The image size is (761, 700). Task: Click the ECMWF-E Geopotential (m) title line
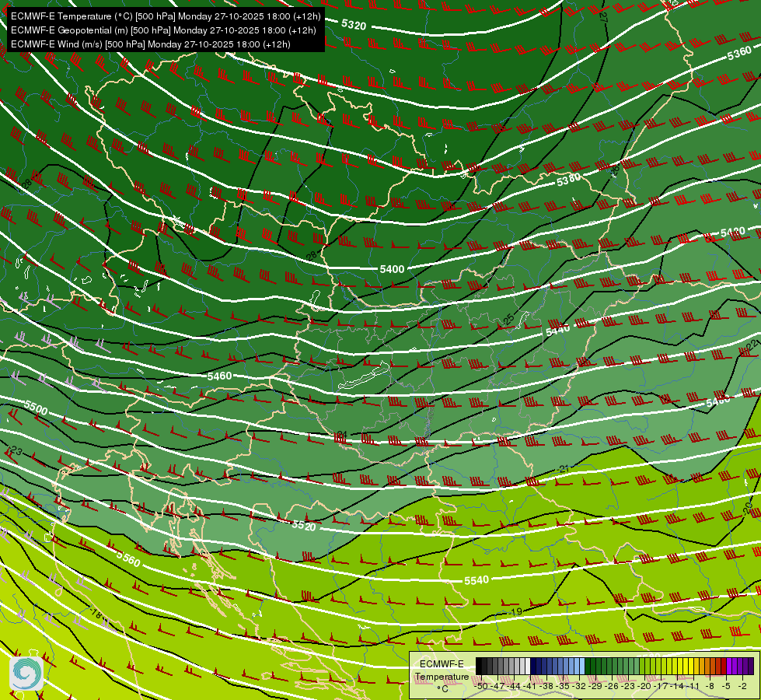pos(163,30)
